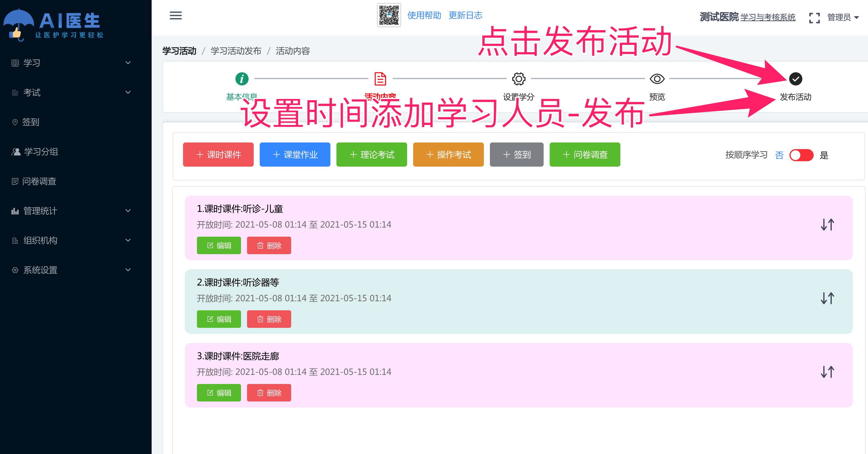Toggle the 按顺序学习 switch

(801, 155)
